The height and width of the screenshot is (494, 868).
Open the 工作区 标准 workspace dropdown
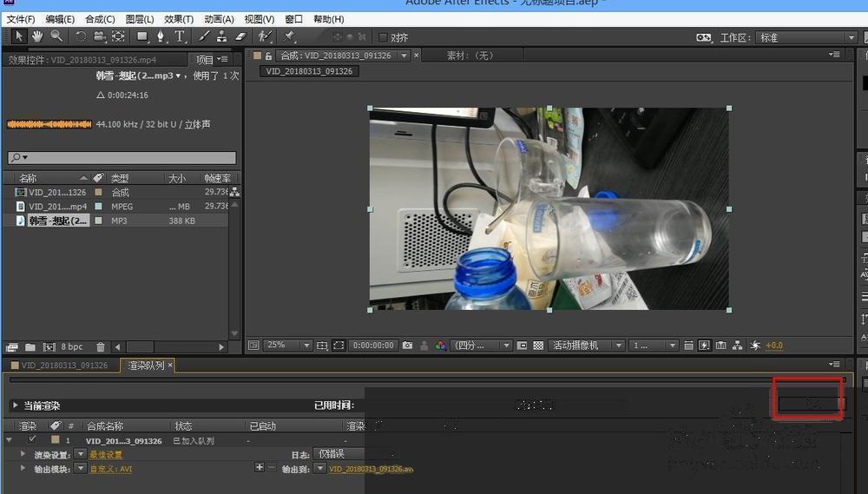[x=806, y=37]
